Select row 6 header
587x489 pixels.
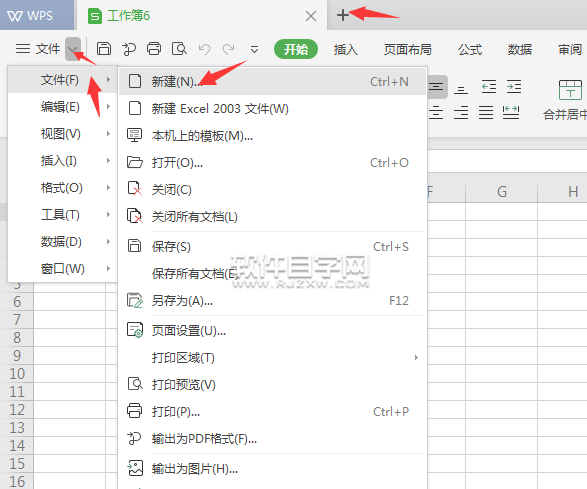pos(17,301)
